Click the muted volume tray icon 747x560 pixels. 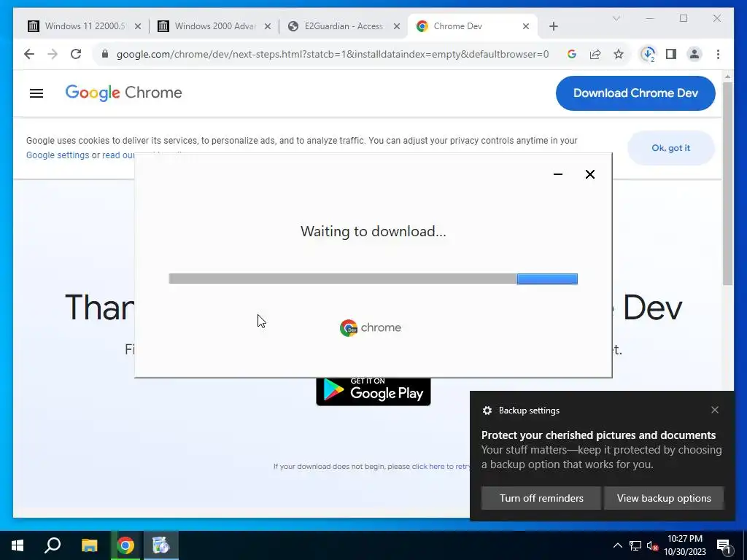[653, 545]
